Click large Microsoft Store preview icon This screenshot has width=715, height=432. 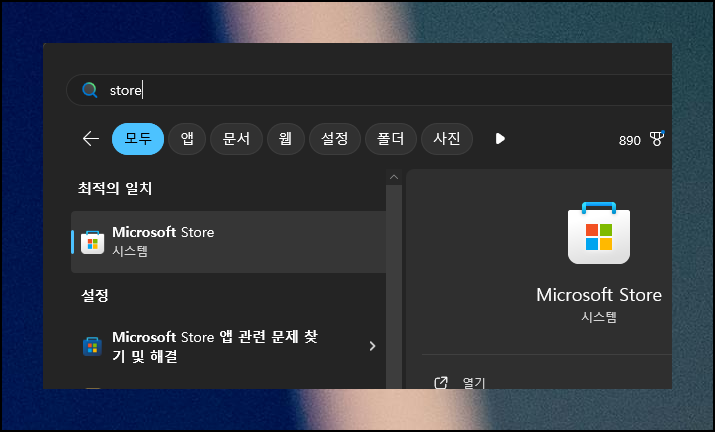pos(599,233)
